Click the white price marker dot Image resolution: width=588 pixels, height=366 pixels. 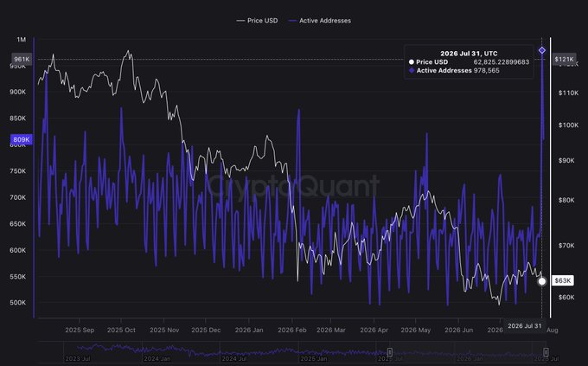tap(542, 281)
